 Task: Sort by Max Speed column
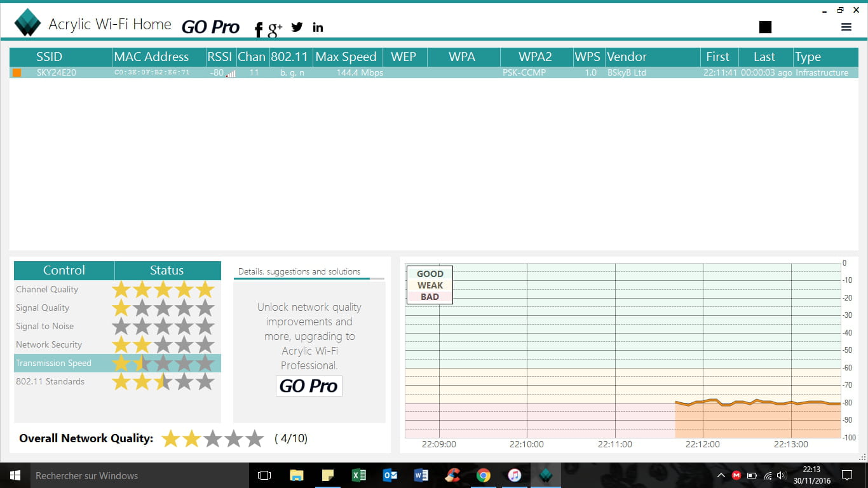click(347, 57)
